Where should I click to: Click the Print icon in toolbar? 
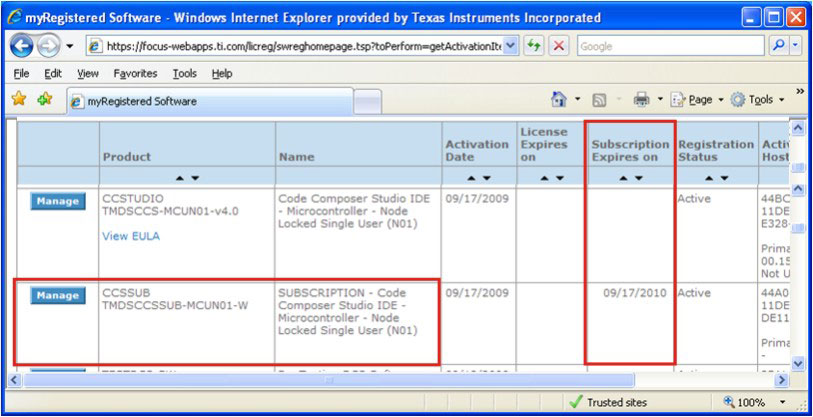[641, 100]
